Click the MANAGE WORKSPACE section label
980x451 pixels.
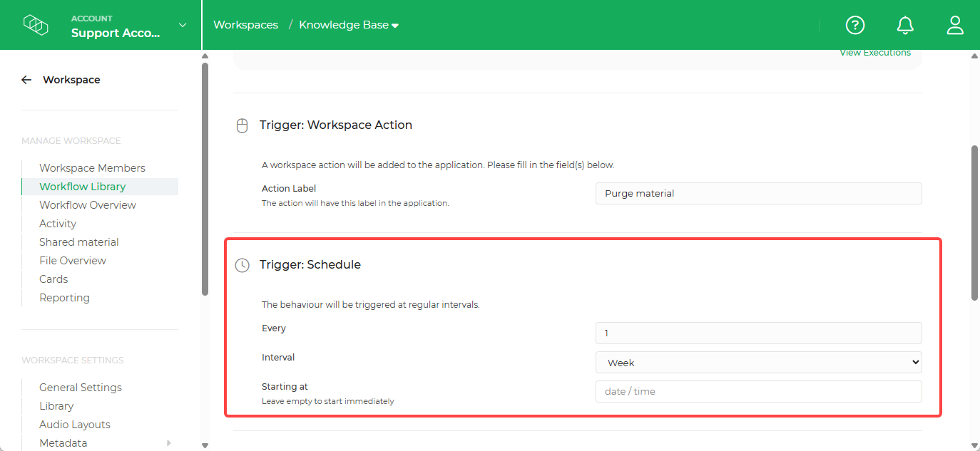(71, 141)
